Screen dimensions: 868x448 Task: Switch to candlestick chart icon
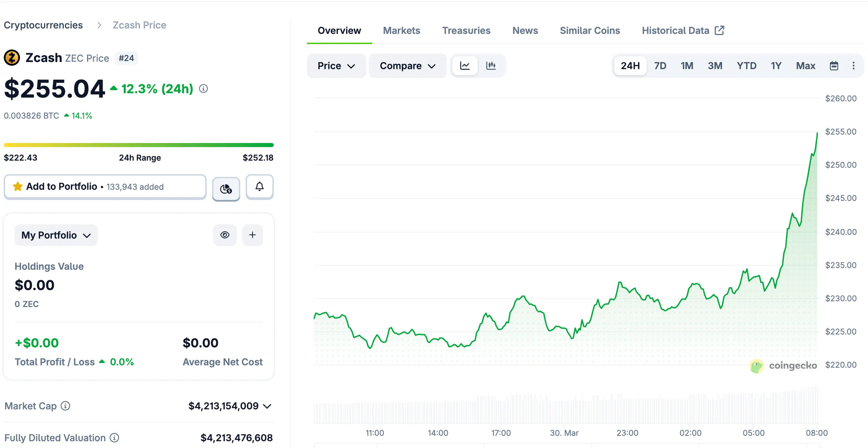tap(491, 66)
